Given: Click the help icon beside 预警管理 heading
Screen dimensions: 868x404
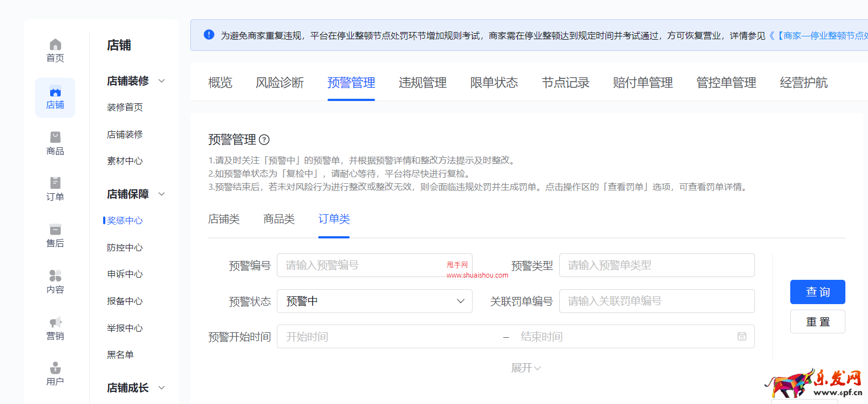Looking at the screenshot, I should (x=264, y=140).
